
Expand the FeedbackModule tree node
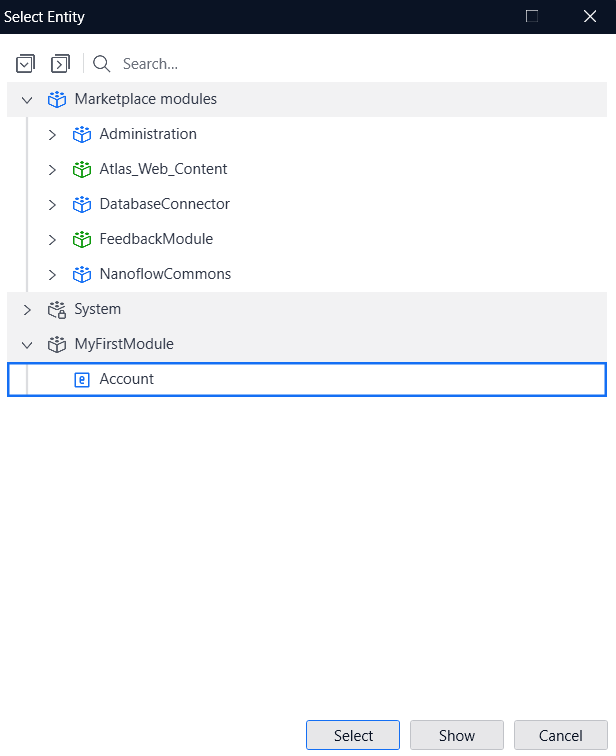click(52, 239)
